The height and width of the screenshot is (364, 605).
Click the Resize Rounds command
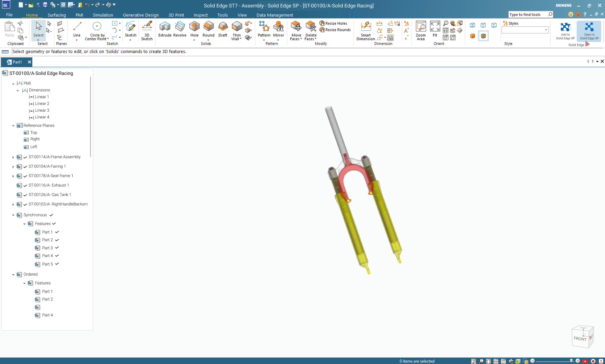(x=335, y=30)
